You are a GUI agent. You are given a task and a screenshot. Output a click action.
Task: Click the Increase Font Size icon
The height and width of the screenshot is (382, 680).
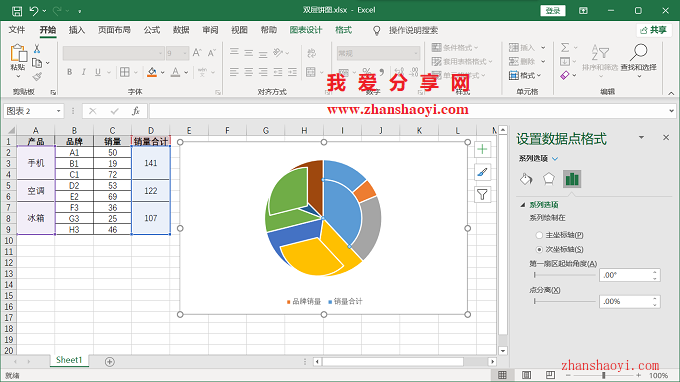[197, 53]
